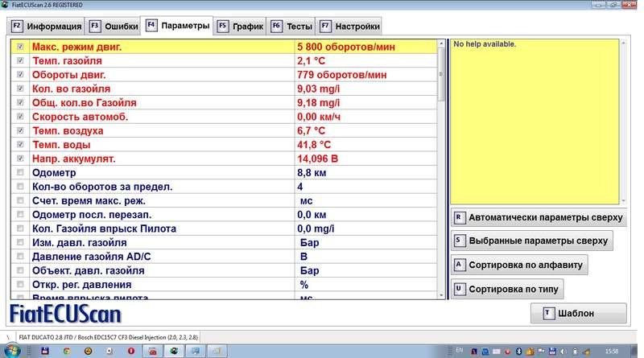Select the Темп. воды parameter row
This screenshot has width=644, height=358.
click(161, 145)
